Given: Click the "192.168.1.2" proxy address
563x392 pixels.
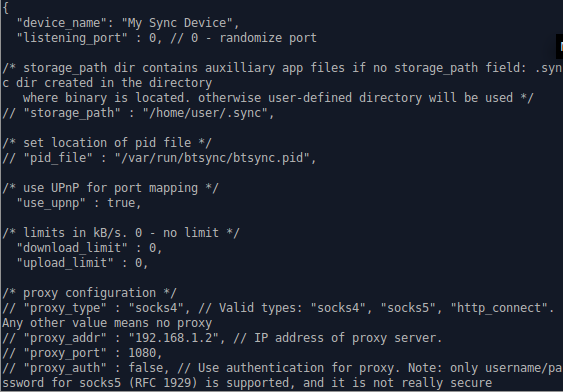Looking at the screenshot, I should (x=173, y=338).
